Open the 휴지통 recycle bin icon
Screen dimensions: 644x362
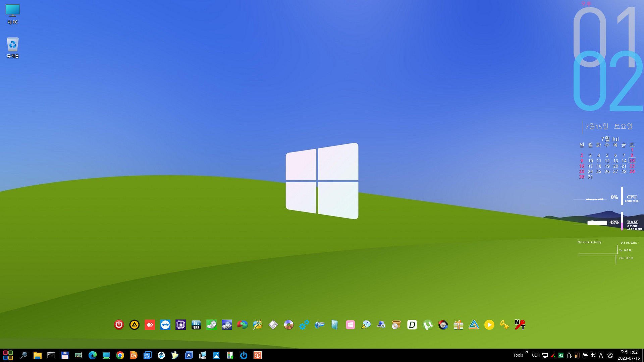tap(13, 47)
